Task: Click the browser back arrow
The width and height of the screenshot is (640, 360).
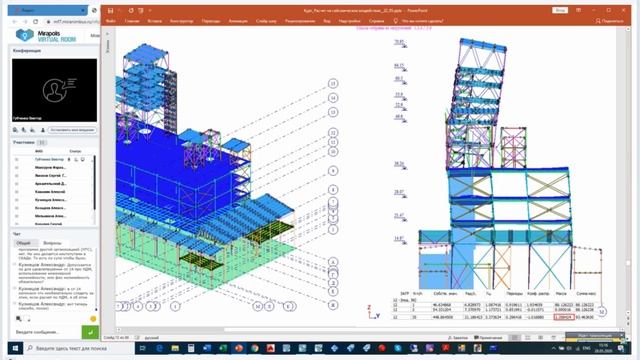Action: (x=15, y=22)
